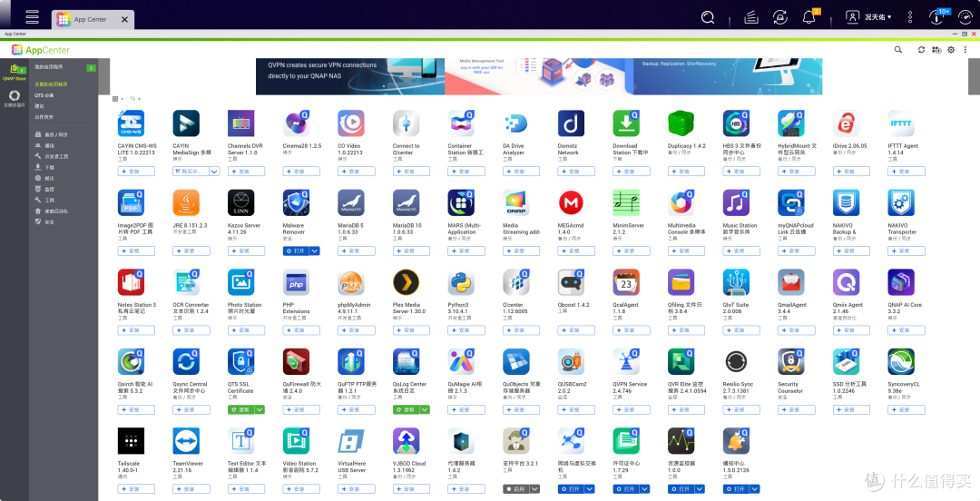Click the Python3 app icon

(x=461, y=282)
